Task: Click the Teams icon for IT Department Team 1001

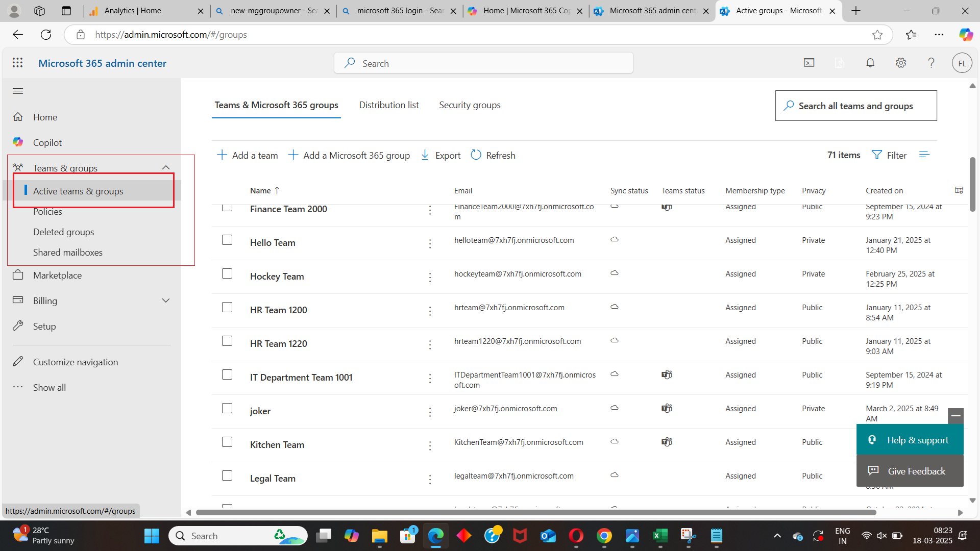Action: [667, 374]
